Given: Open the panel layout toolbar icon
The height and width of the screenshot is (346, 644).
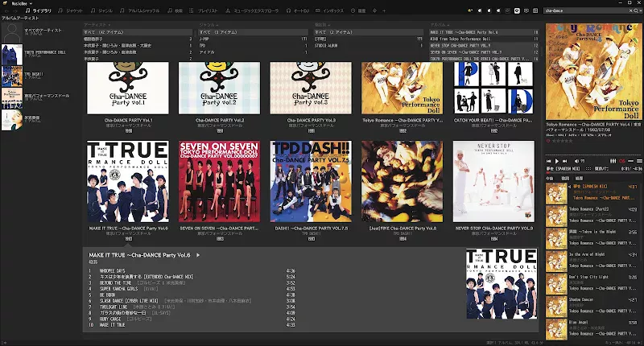Looking at the screenshot, I should (535, 10).
